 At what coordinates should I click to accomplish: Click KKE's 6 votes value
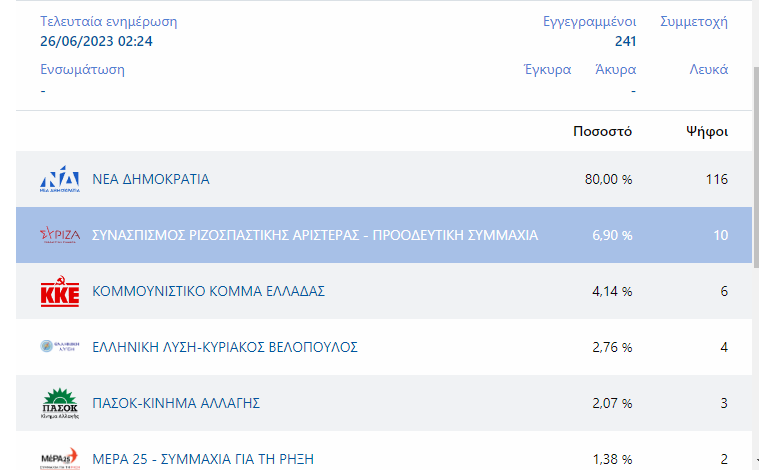(724, 291)
